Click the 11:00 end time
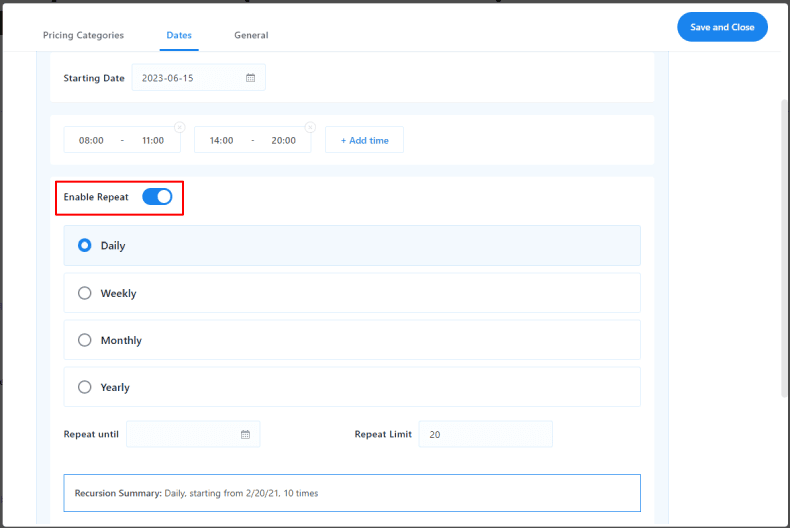790x528 pixels. (x=153, y=141)
